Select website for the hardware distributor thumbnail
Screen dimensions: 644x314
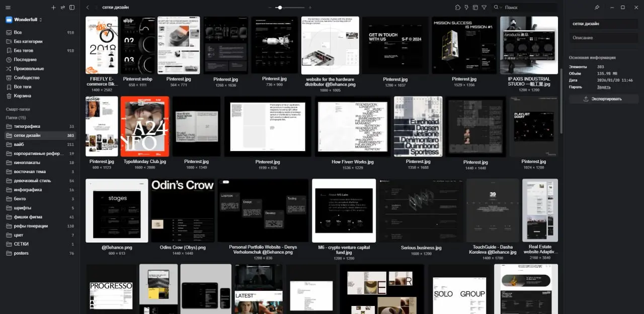(x=330, y=45)
